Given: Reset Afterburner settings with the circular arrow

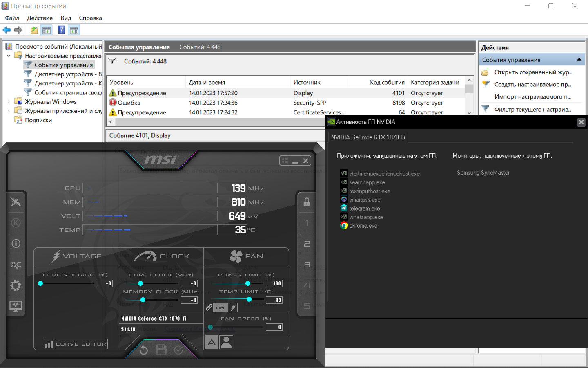Looking at the screenshot, I should (144, 350).
